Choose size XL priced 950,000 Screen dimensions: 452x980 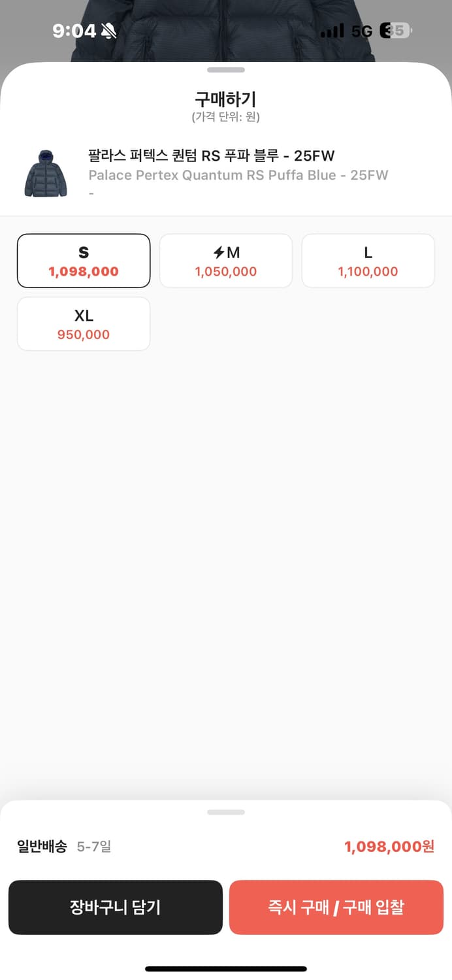(x=84, y=324)
